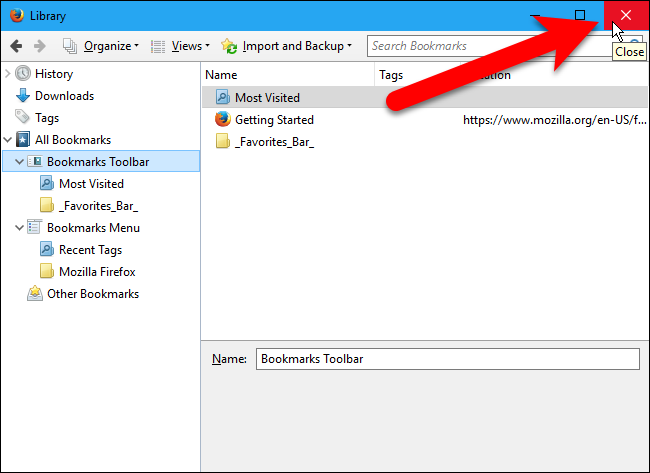Select Getting Started bookmark in the list
Screen dimensions: 650x473
(274, 120)
